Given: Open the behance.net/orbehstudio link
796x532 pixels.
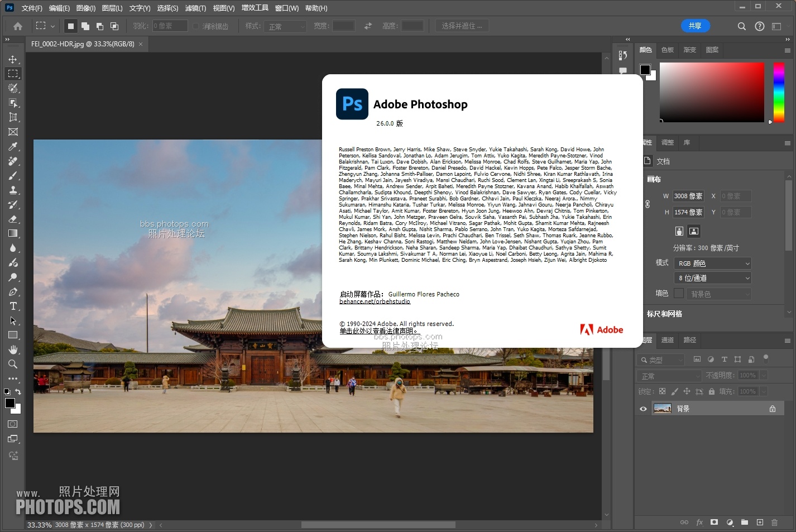Looking at the screenshot, I should tap(375, 301).
